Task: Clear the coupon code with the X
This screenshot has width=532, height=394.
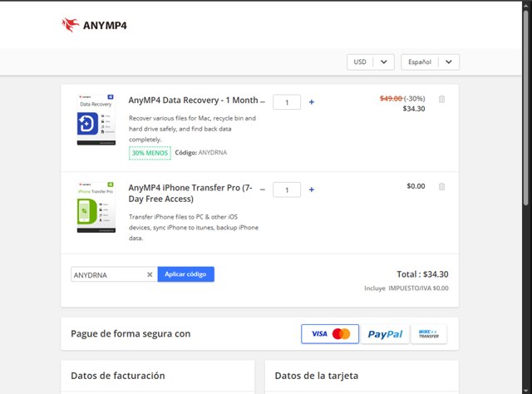Action: (x=150, y=274)
